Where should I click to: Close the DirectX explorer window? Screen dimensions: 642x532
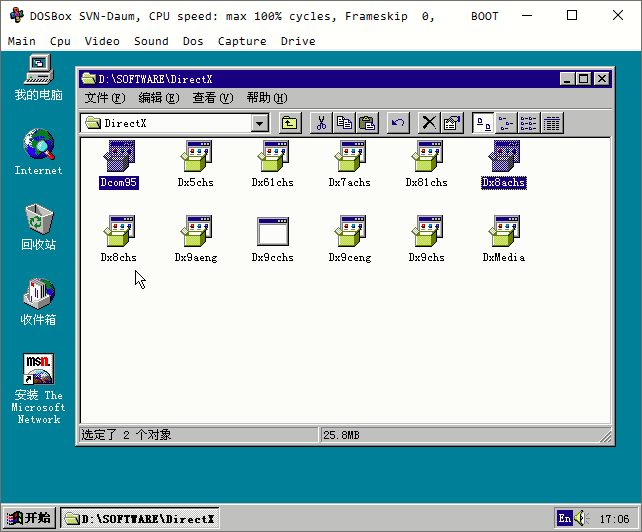pyautogui.click(x=602, y=79)
